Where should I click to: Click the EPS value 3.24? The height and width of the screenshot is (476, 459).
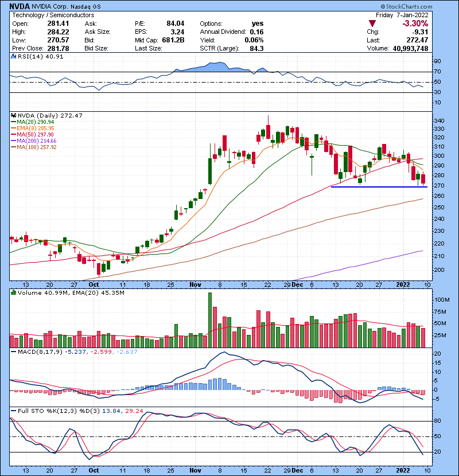tap(177, 32)
